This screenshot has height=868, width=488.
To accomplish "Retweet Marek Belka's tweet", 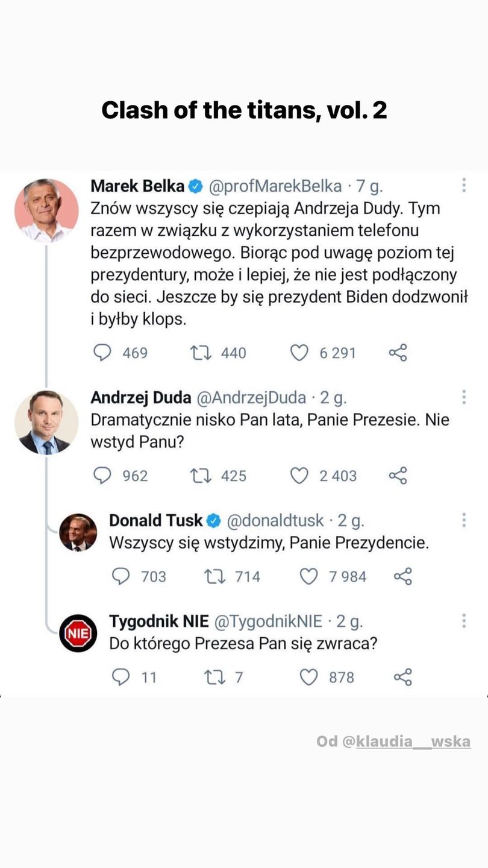I will pos(201,353).
